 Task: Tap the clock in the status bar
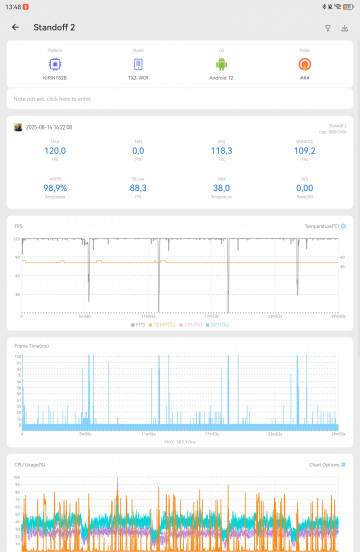[13, 7]
